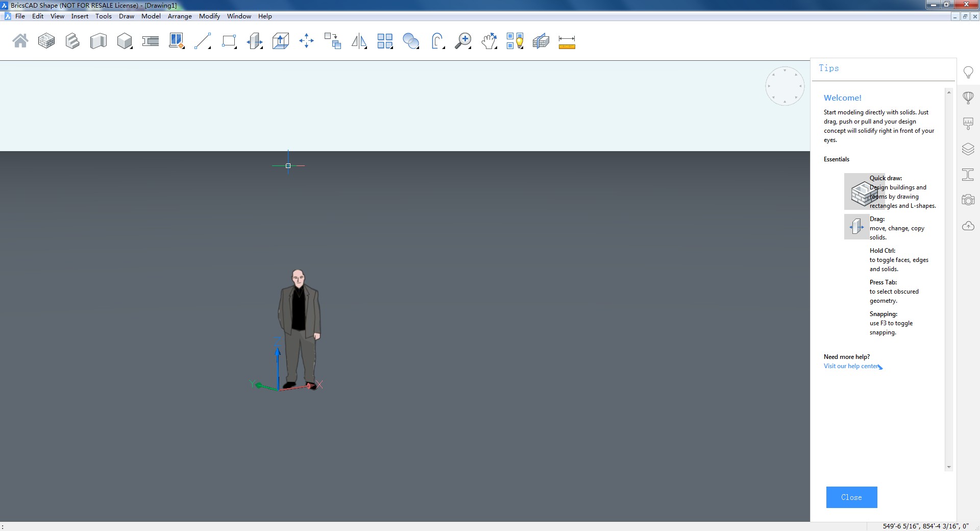Select the Box solid tool

[125, 41]
